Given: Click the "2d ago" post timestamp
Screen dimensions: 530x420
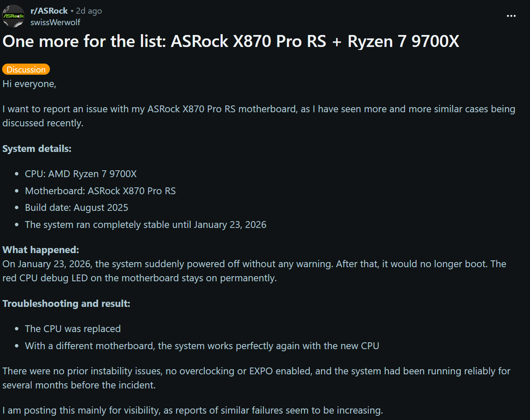Looking at the screenshot, I should [x=89, y=11].
